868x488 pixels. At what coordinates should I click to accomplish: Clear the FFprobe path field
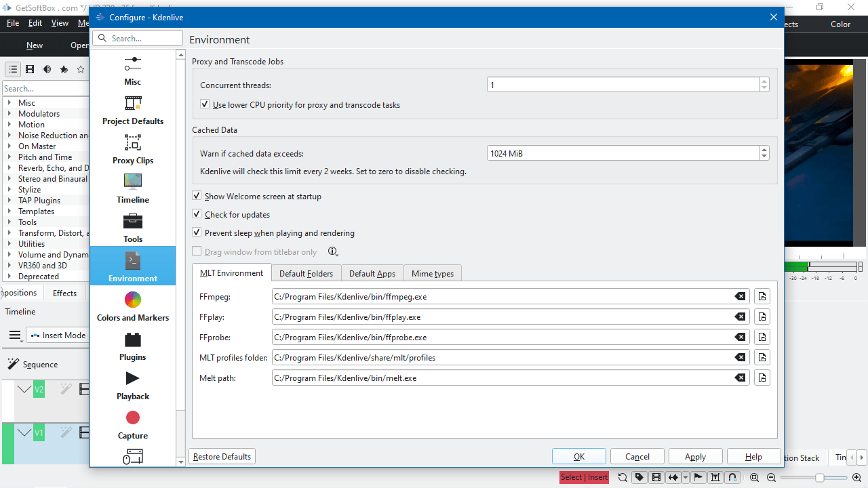tap(741, 337)
